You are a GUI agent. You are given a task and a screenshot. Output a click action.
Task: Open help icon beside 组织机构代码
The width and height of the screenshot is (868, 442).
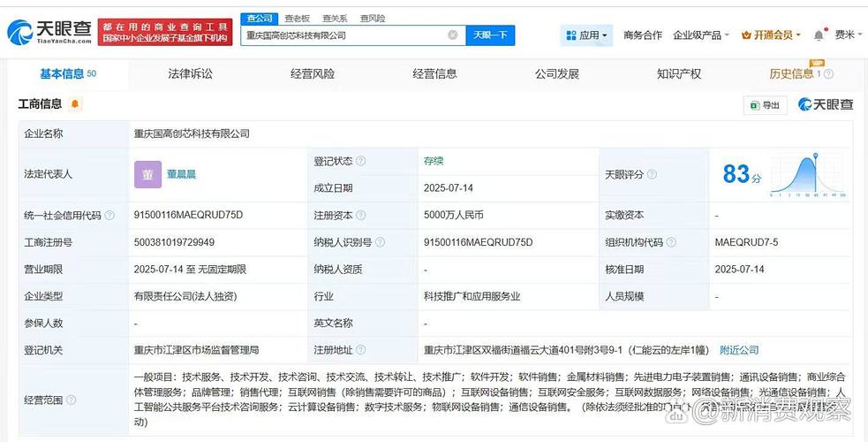point(671,242)
